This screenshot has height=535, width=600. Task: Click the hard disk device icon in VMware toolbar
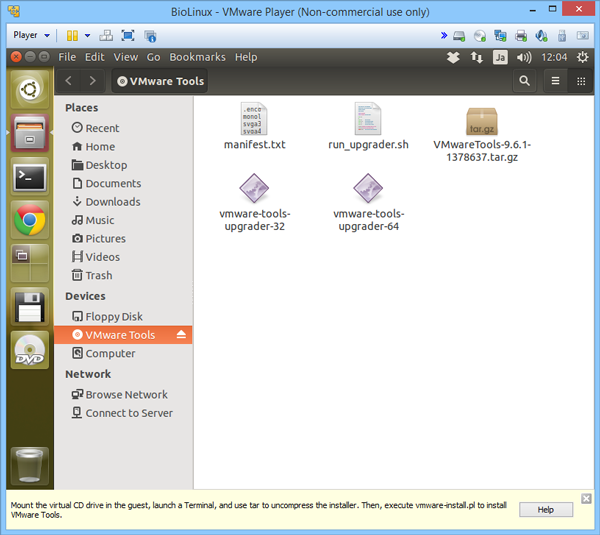point(459,36)
